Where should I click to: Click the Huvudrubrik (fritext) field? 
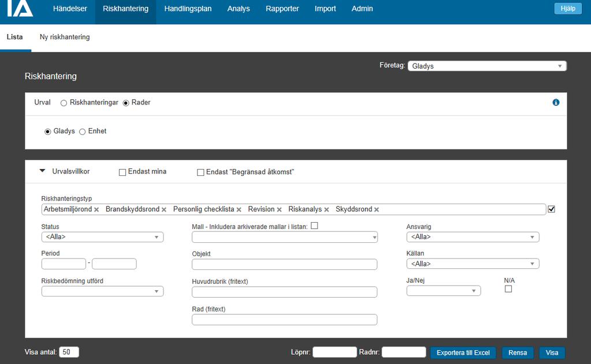[285, 292]
